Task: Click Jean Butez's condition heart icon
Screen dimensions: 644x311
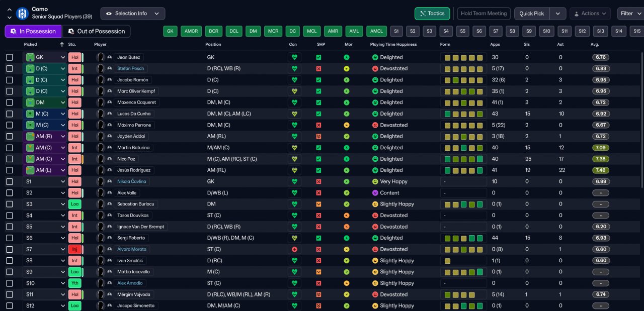Action: click(294, 57)
